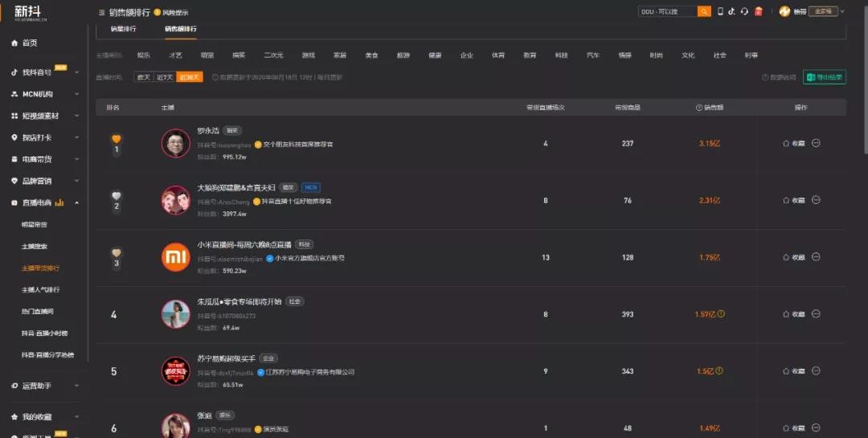Image resolution: width=868 pixels, height=438 pixels.
Task: Open the account dropdown arrow top right
Action: pyautogui.click(x=842, y=11)
